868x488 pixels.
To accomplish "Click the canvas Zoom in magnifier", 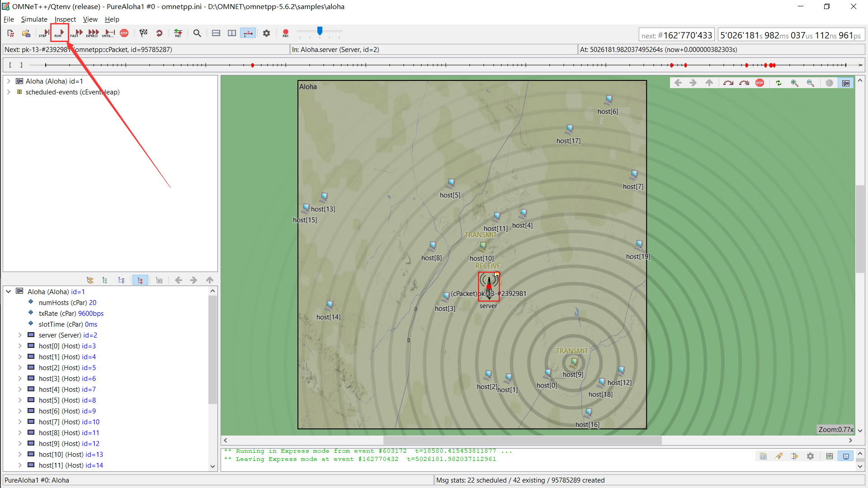I will (794, 83).
